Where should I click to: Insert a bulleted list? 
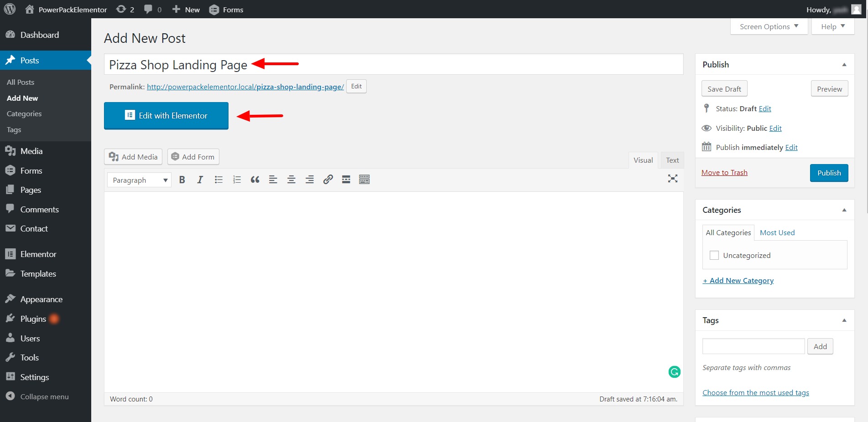click(x=218, y=180)
